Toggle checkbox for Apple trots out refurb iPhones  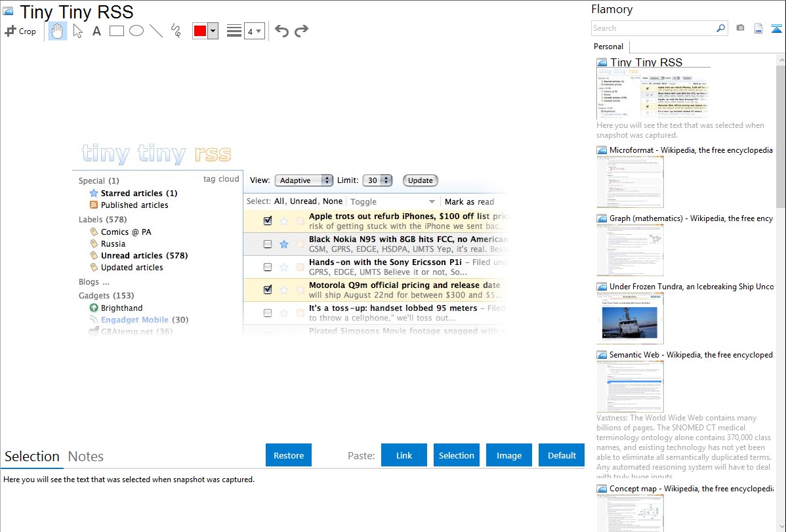click(268, 220)
